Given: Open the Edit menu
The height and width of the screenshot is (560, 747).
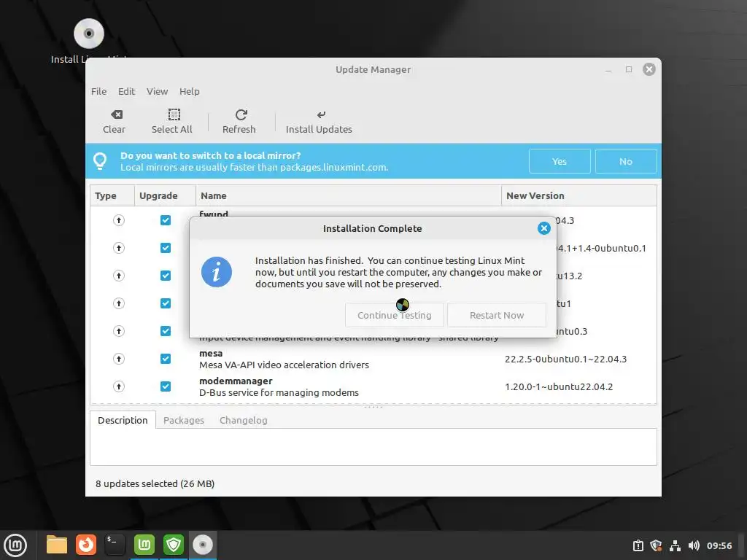Looking at the screenshot, I should (126, 91).
